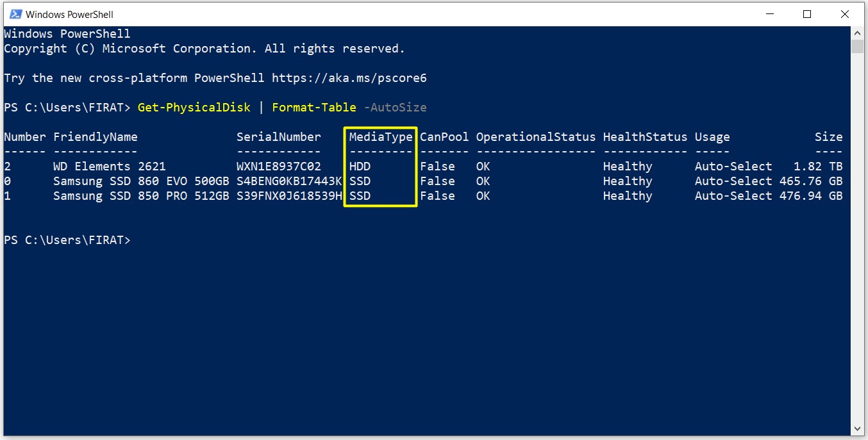Click the Windows PowerShell title text
Image resolution: width=868 pixels, height=440 pixels.
[69, 14]
